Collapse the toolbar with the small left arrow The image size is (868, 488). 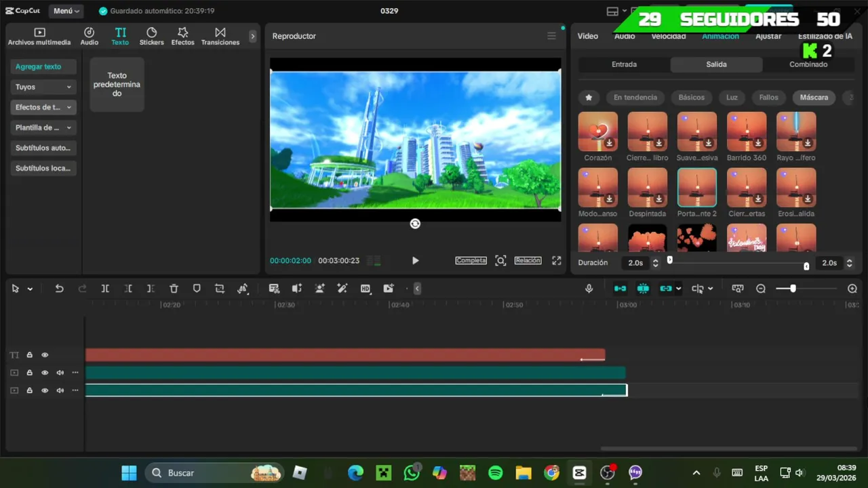tap(417, 289)
